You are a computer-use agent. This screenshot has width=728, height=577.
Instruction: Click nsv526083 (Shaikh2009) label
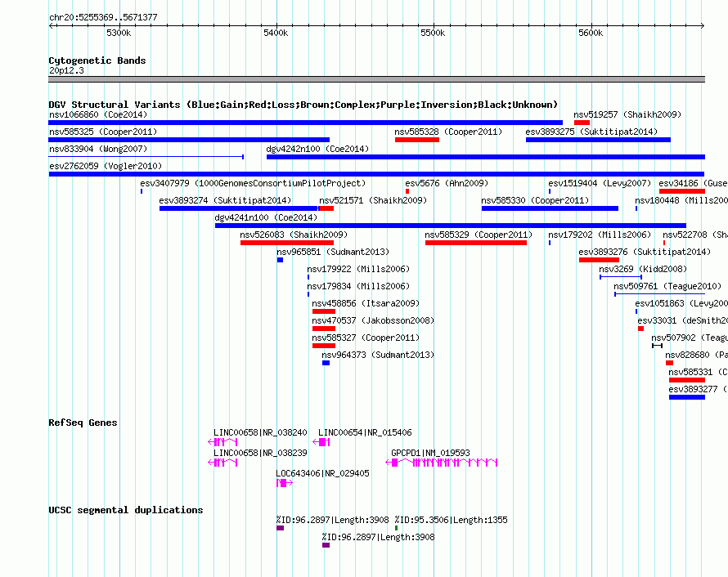tap(294, 235)
